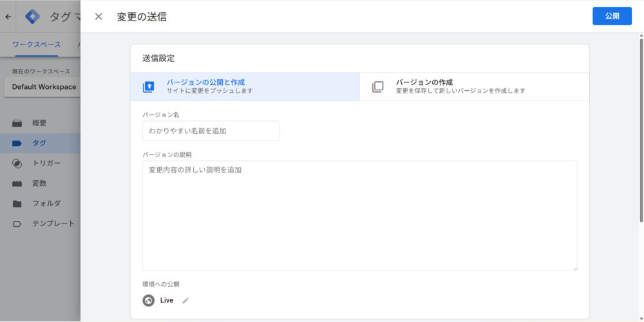
Task: Click the Live environment globe icon
Action: [x=149, y=300]
